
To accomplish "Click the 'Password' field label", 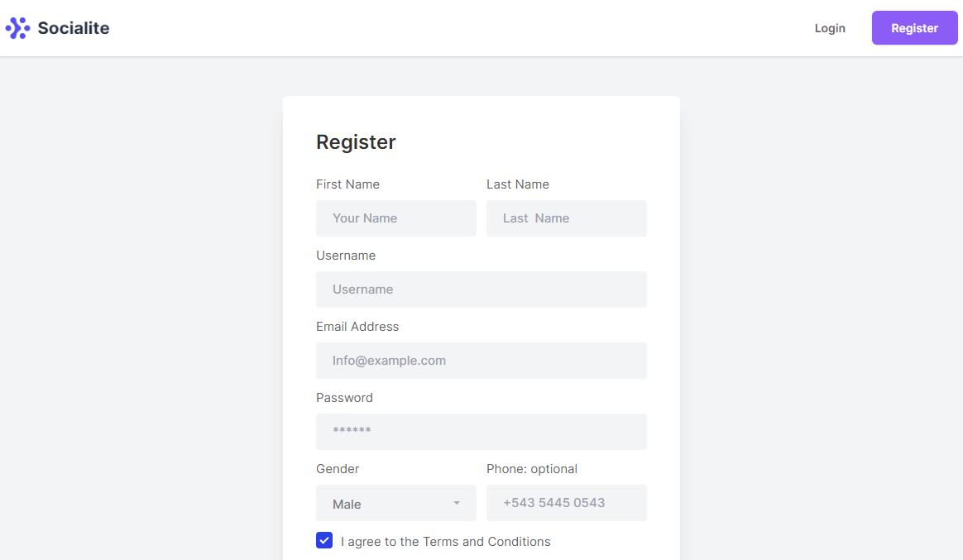I will [x=344, y=398].
